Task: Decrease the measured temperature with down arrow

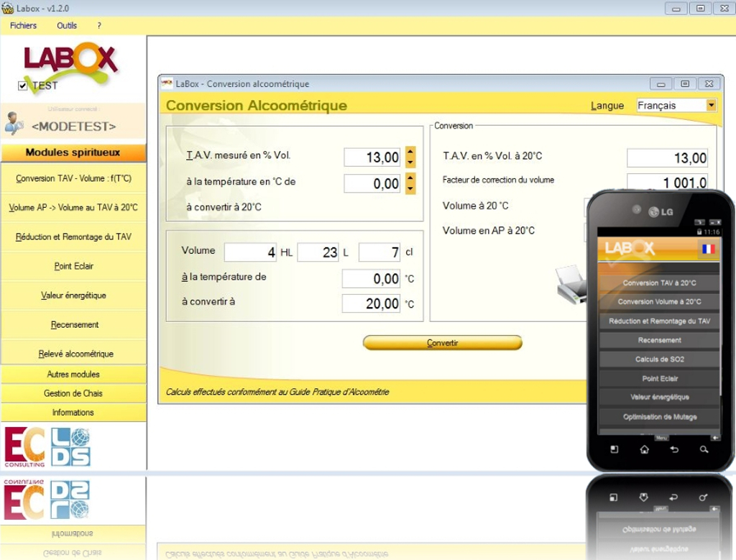Action: (x=410, y=188)
